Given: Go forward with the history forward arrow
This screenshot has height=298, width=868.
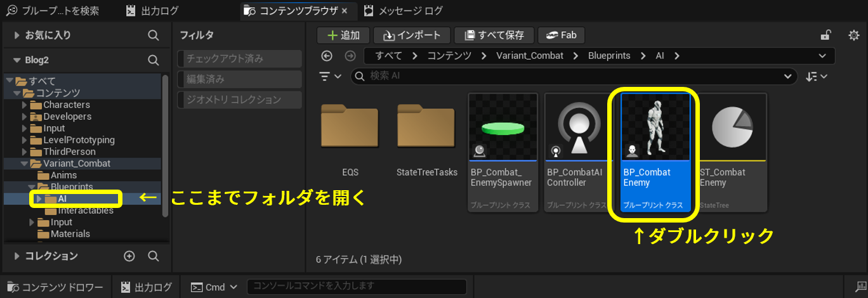Looking at the screenshot, I should tap(350, 56).
